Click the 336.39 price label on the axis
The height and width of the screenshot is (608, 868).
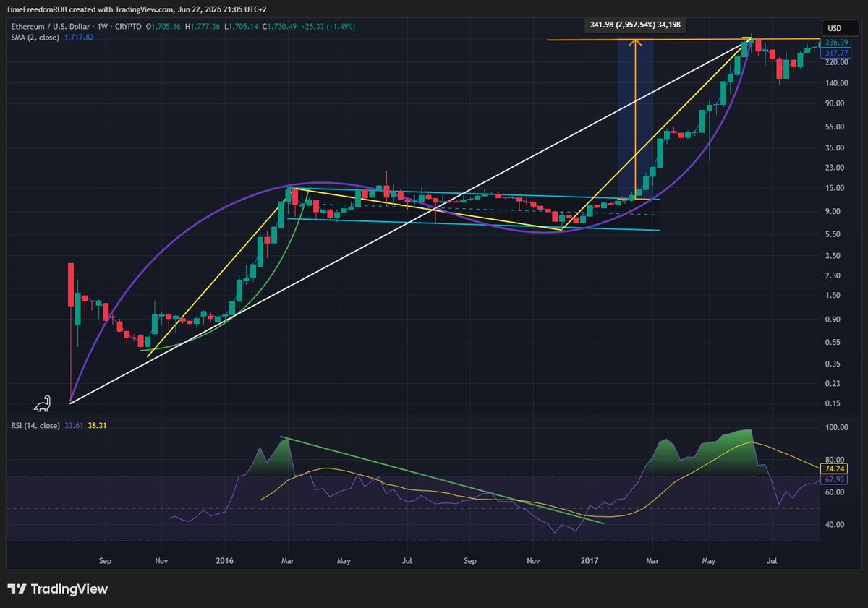click(x=836, y=43)
